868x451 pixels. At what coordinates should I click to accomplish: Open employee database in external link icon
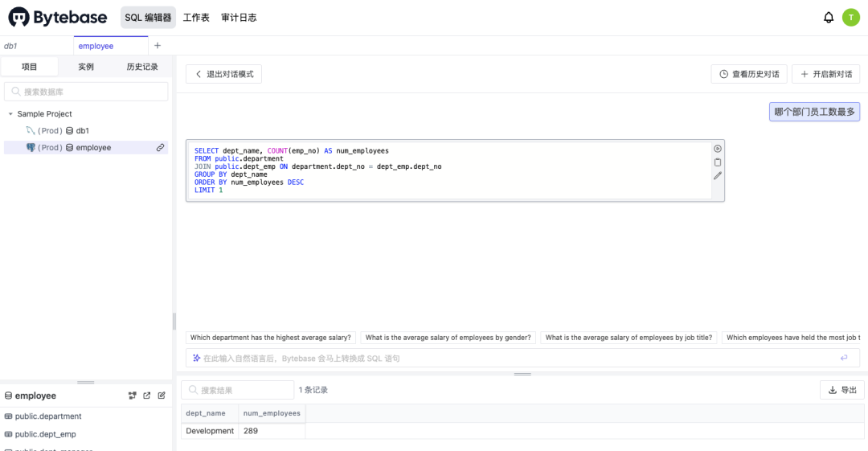(147, 396)
